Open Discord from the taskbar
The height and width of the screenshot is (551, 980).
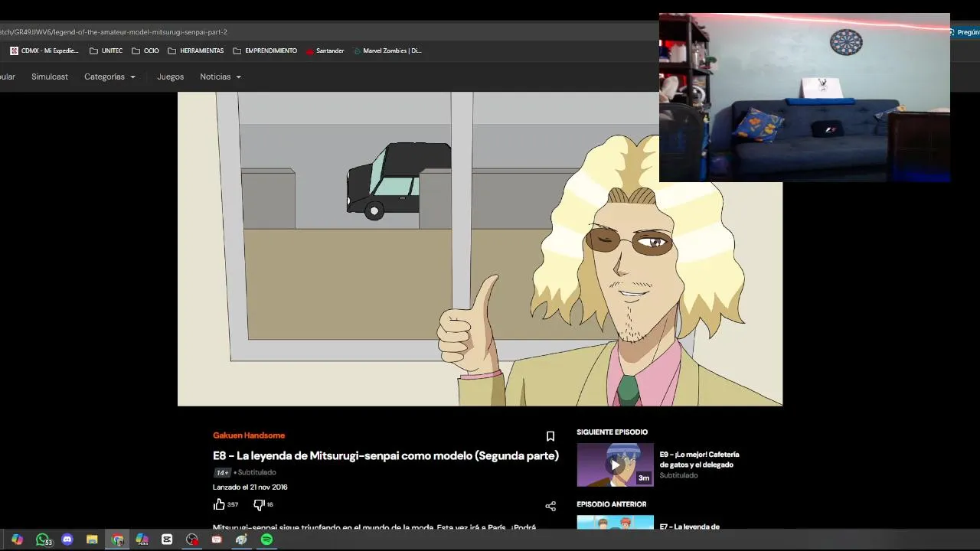67,540
